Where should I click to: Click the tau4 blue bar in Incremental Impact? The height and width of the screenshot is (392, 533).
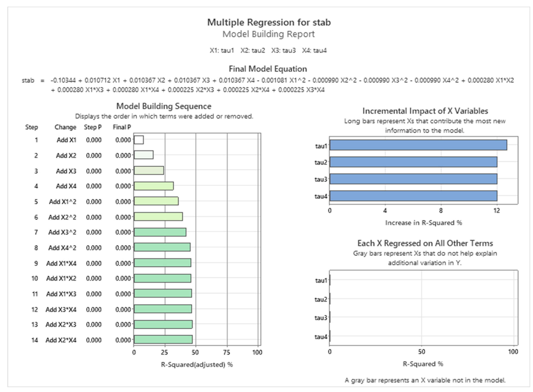click(413, 196)
